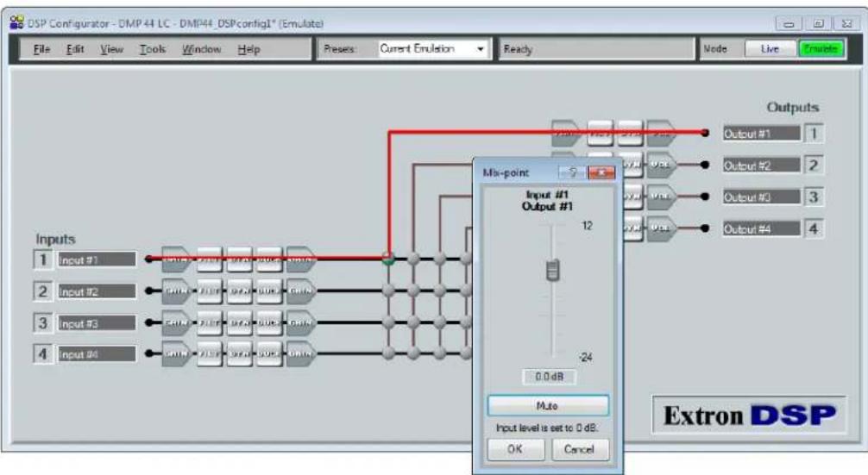Click the DSP Configurator title bar icon
Viewport: 868px width, 475px height.
(x=16, y=22)
